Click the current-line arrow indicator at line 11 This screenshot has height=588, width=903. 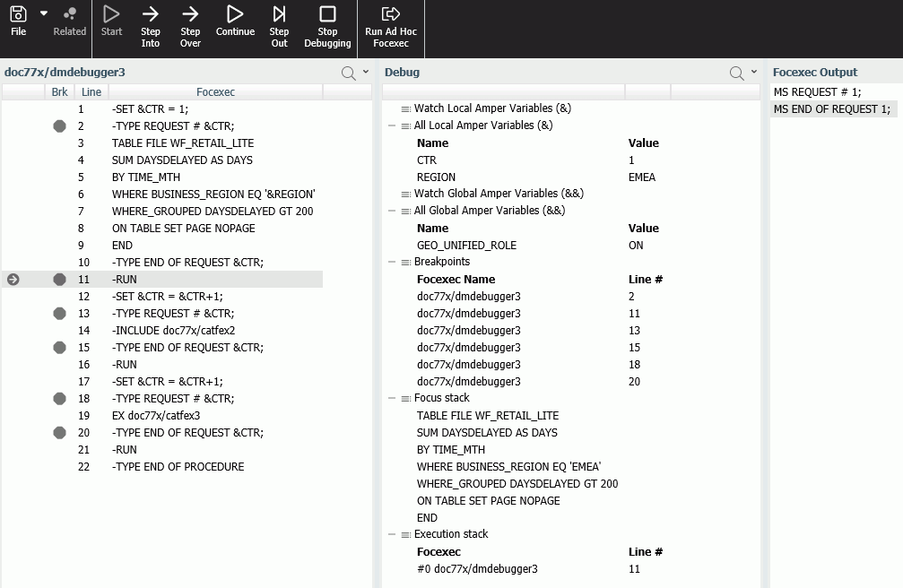coord(13,280)
